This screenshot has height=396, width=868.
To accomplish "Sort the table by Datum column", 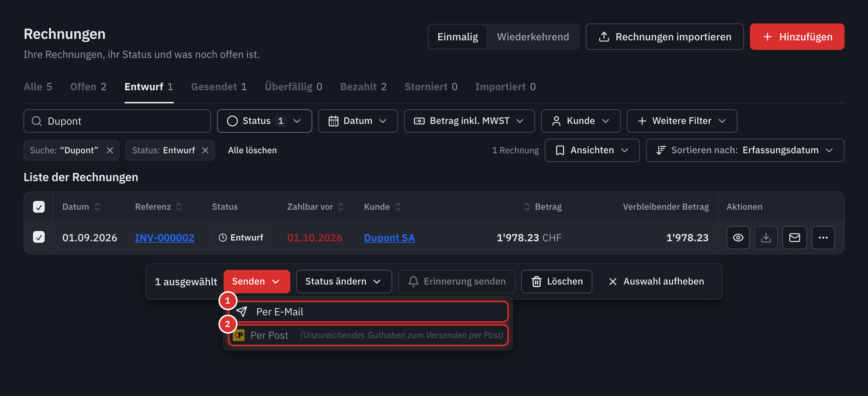I will [x=81, y=207].
